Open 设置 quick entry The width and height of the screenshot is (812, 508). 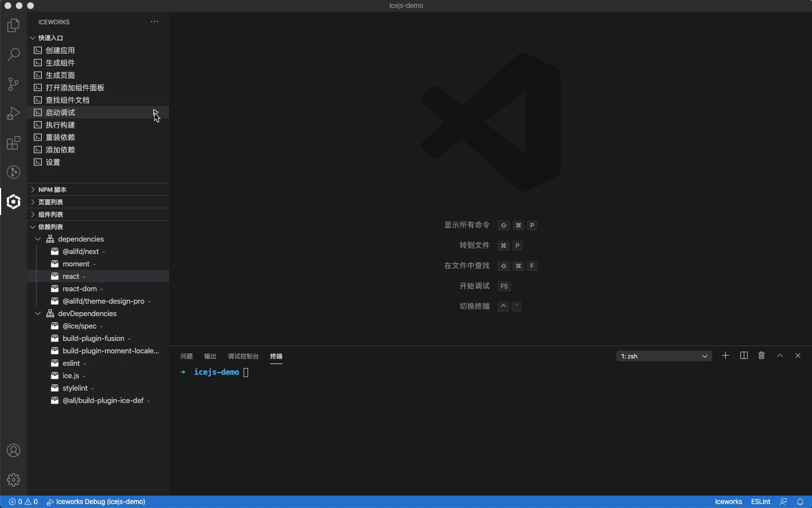(x=98, y=162)
